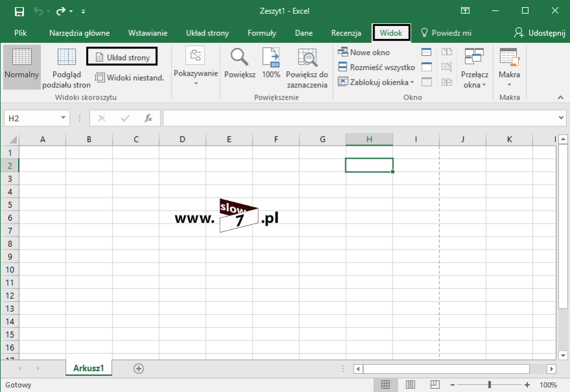Select Page Break Preview icon in the status bar
The width and height of the screenshot is (570, 392).
[435, 384]
